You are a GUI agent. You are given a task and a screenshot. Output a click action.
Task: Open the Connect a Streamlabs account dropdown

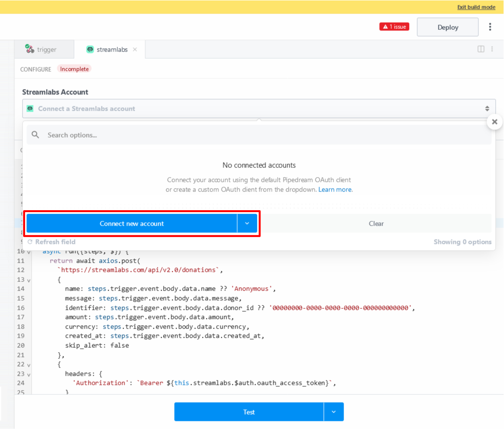[259, 109]
